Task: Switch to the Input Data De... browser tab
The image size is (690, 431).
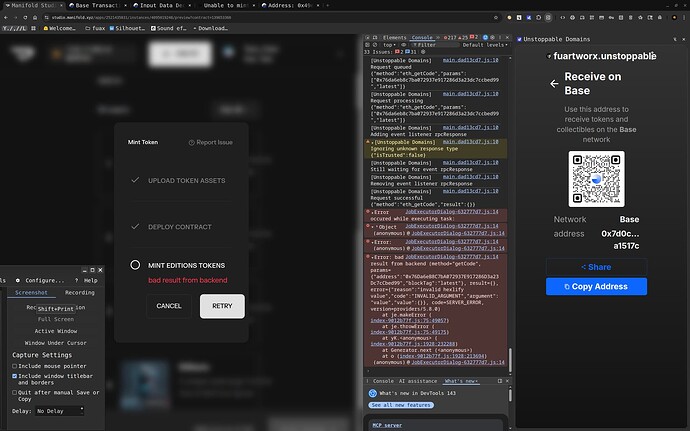Action: coord(161,5)
